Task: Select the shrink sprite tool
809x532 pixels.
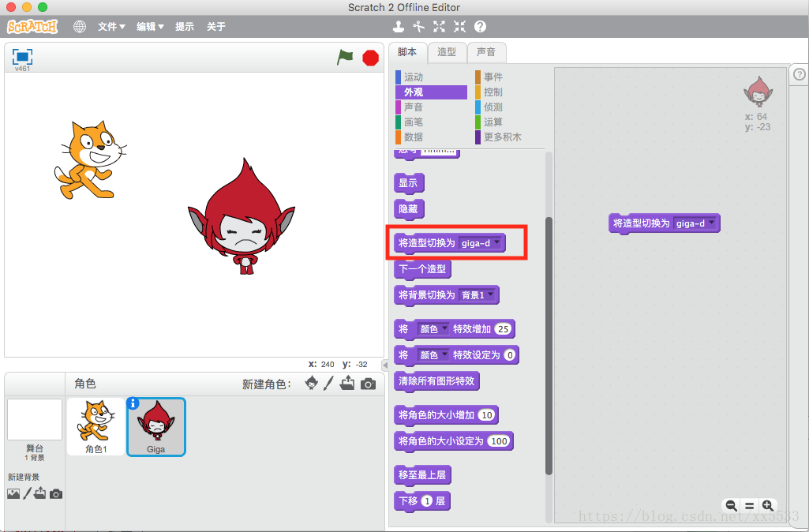Action: [x=459, y=26]
